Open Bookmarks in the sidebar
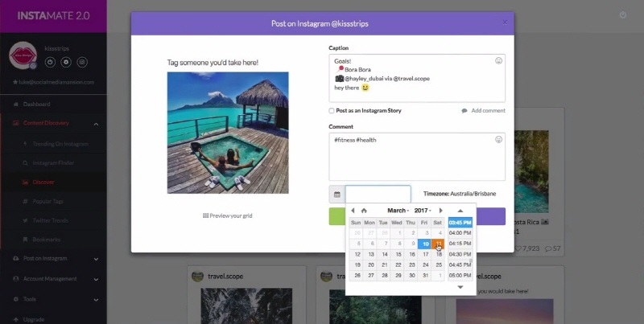The image size is (644, 324). (47, 240)
